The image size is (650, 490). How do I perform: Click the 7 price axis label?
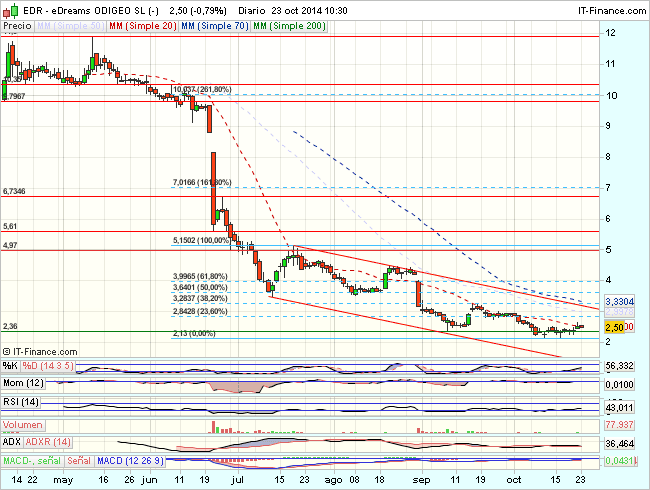pos(608,188)
